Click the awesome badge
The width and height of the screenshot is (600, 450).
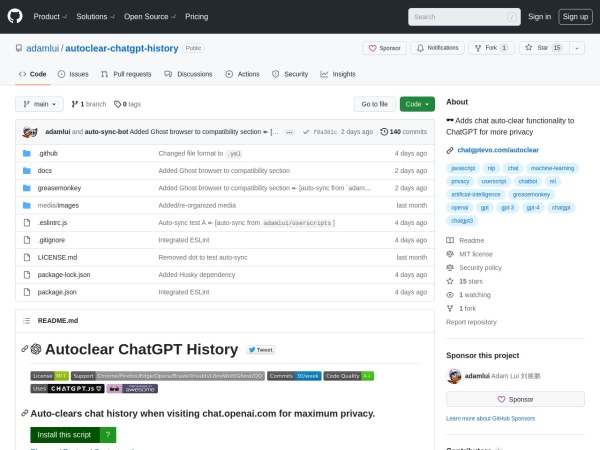click(x=132, y=389)
